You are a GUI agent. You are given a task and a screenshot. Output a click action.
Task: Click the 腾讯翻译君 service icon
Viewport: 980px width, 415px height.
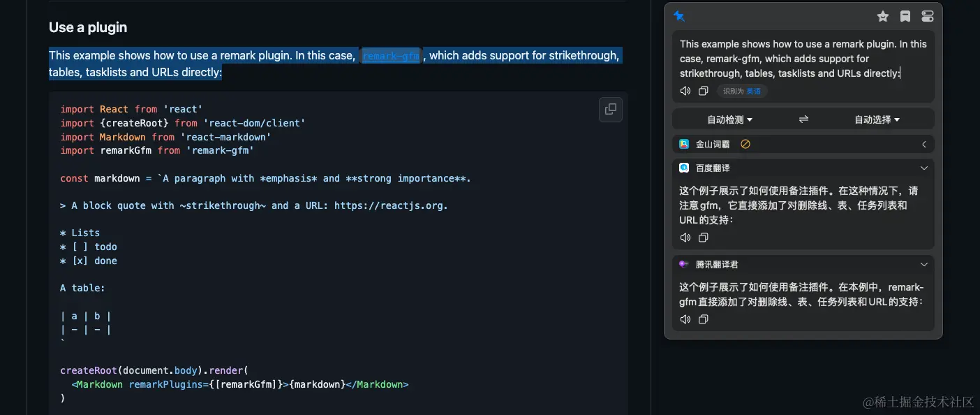[x=684, y=264]
